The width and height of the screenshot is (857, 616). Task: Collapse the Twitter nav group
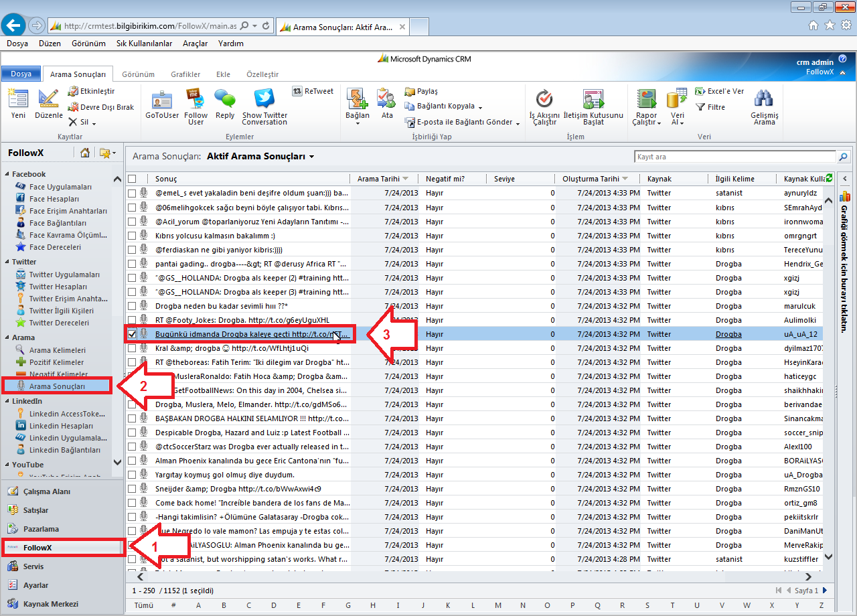click(7, 262)
